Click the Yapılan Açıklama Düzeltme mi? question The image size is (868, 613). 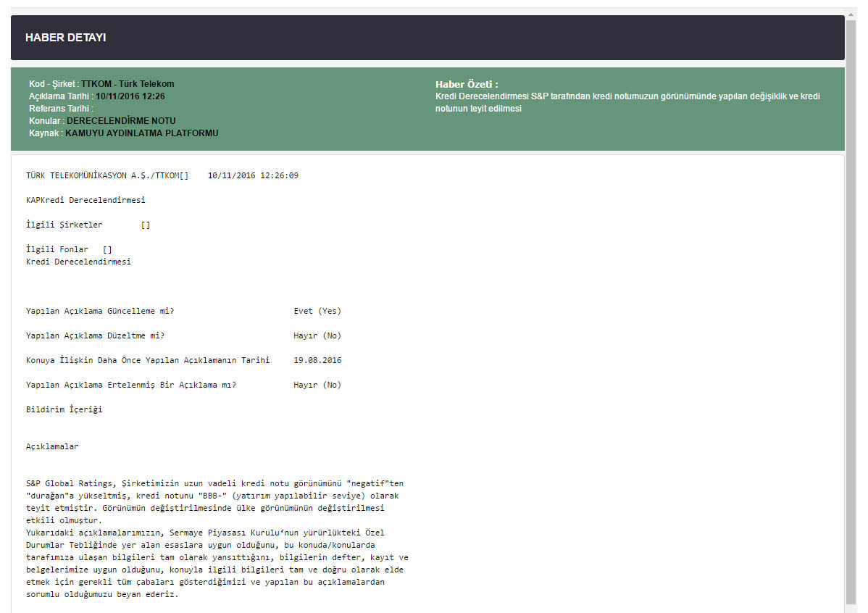pyautogui.click(x=95, y=335)
